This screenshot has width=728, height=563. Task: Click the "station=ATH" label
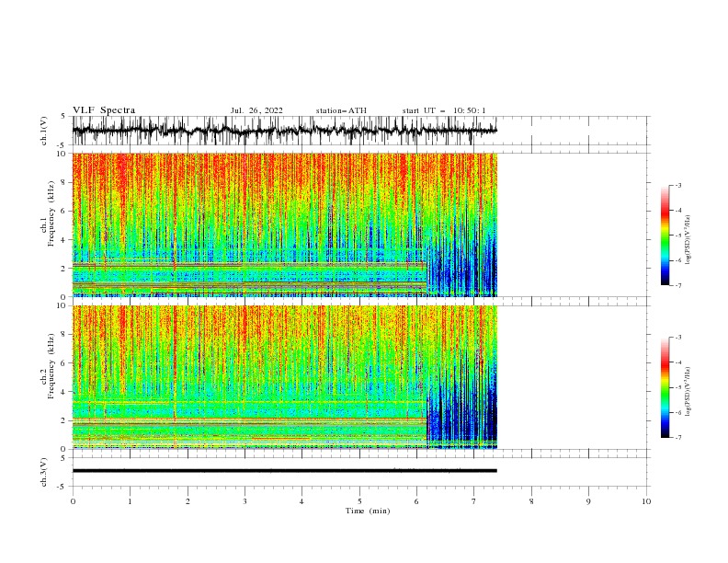pos(341,110)
